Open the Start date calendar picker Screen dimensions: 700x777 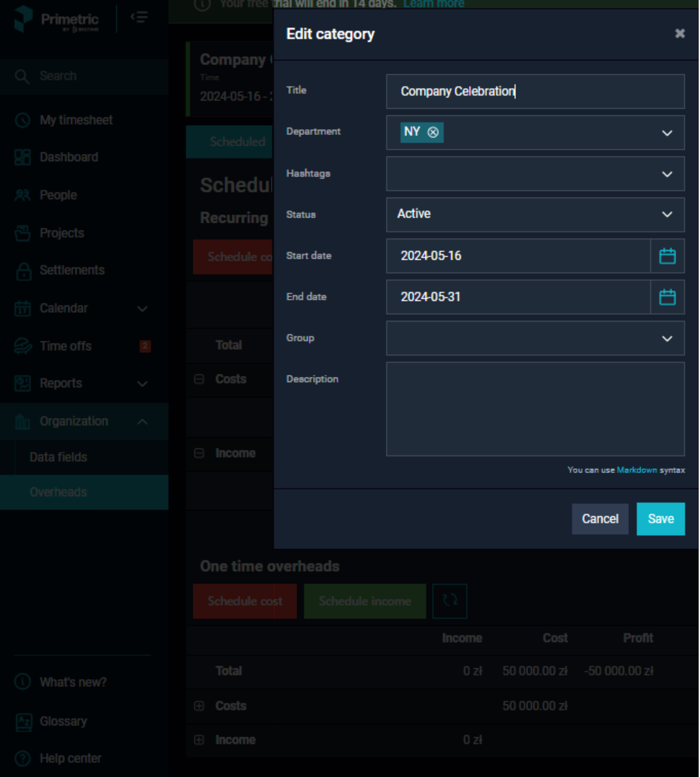[667, 256]
